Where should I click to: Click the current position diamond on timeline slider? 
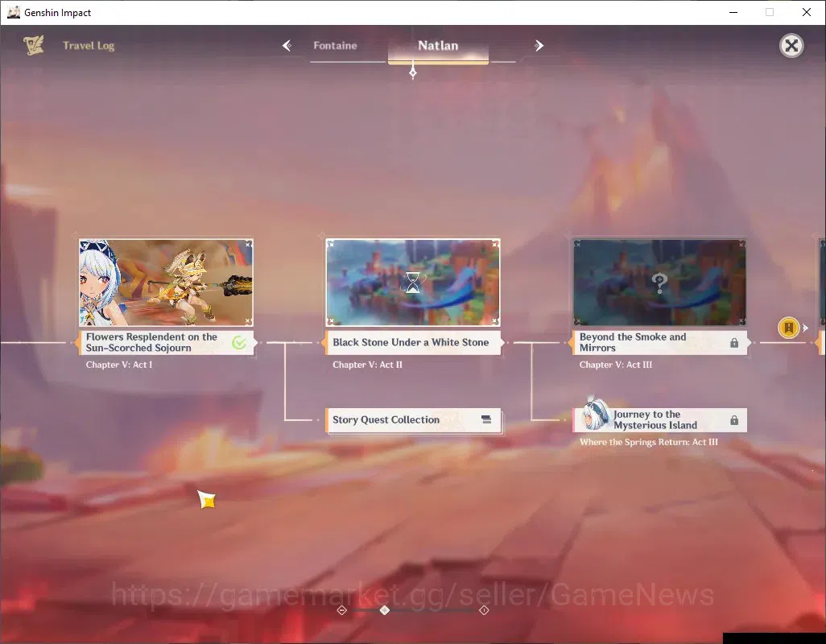tap(385, 609)
